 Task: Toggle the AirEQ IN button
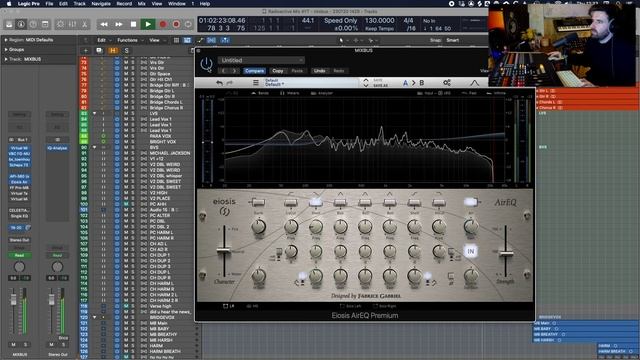tap(471, 251)
